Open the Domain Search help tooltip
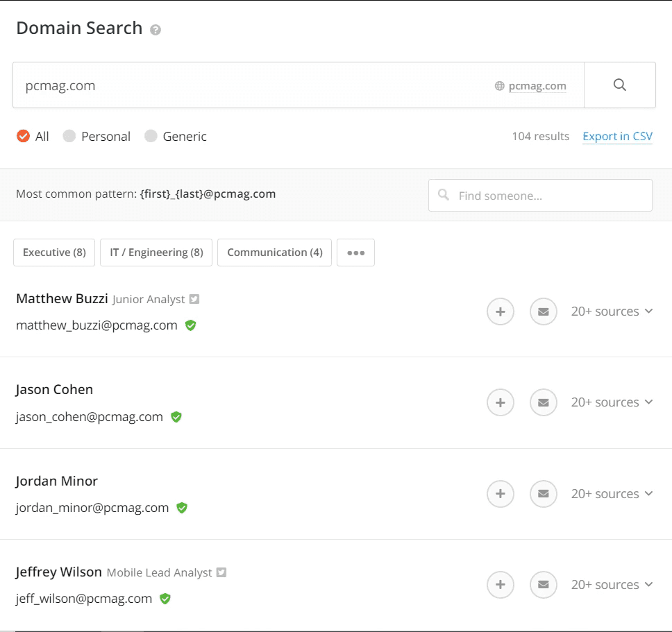Image resolution: width=672 pixels, height=632 pixels. pyautogui.click(x=155, y=30)
